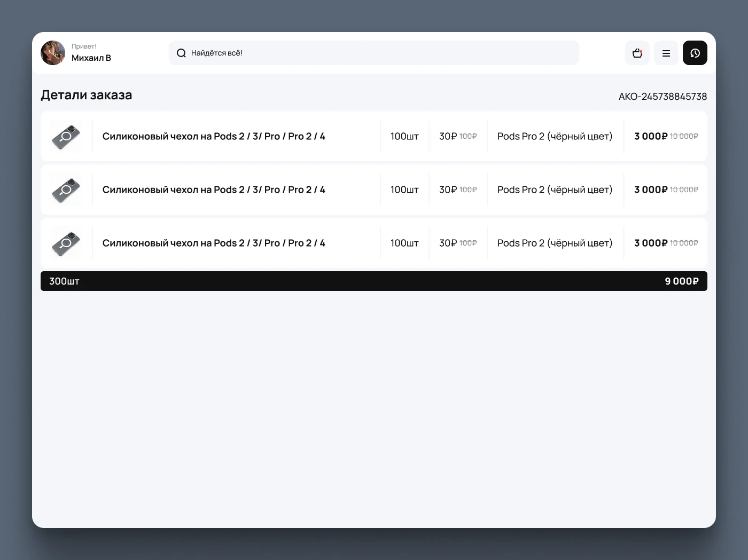Screen dimensions: 748x560
Task: Focus the Найдётся всё! search field
Action: [x=374, y=53]
